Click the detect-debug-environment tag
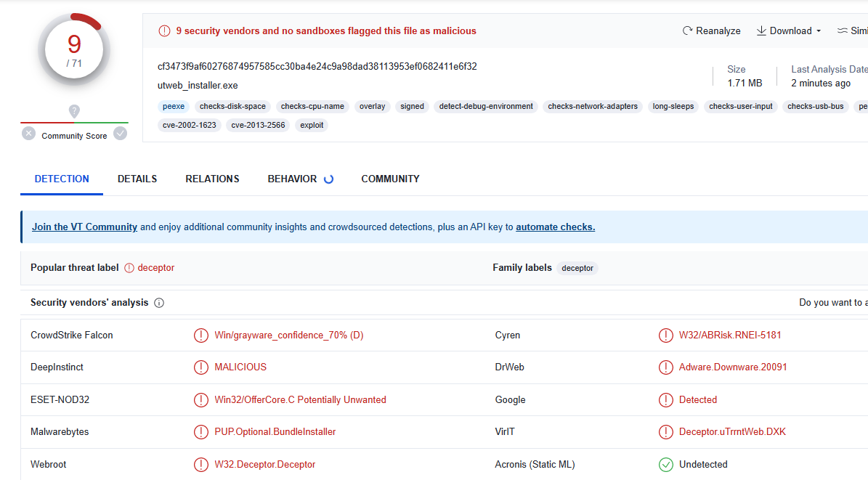Viewport: 868px width, 480px height. [486, 106]
